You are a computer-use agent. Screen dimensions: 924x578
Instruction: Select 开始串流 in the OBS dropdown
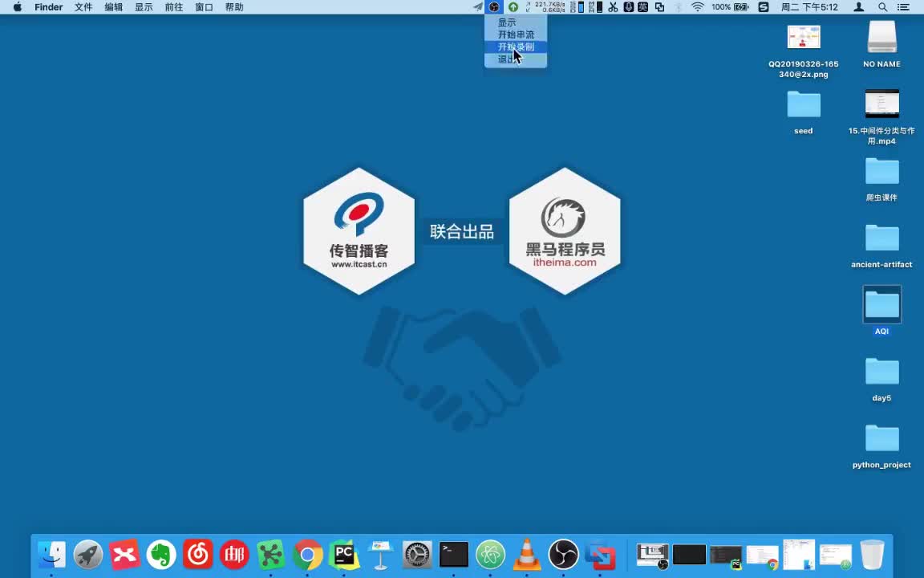tap(516, 35)
